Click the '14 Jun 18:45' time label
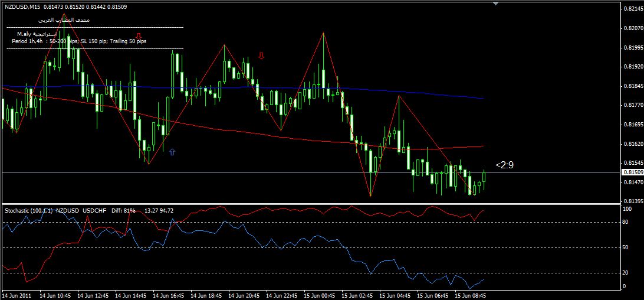 pyautogui.click(x=206, y=295)
